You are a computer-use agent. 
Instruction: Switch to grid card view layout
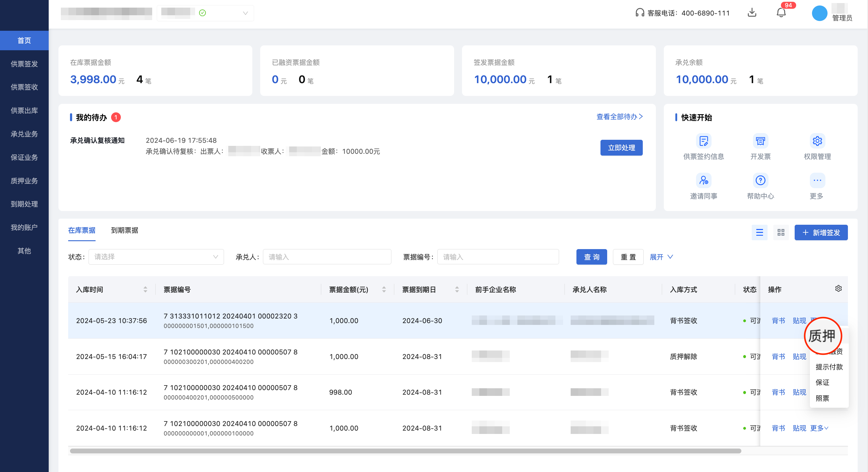click(781, 232)
